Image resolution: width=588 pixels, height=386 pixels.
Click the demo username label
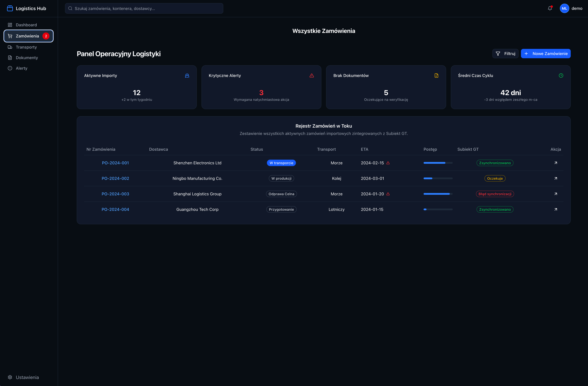tap(577, 8)
